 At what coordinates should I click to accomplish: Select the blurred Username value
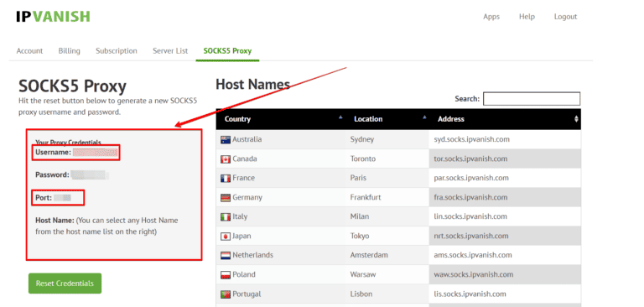96,153
